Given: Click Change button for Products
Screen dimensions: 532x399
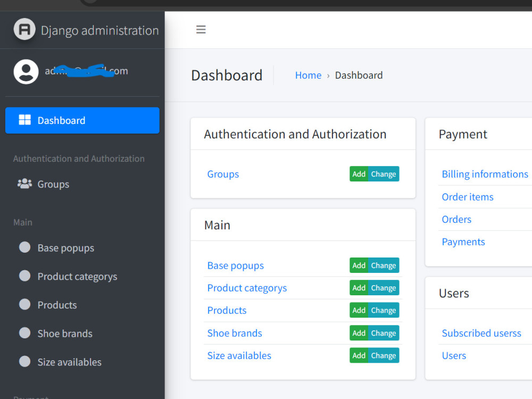Looking at the screenshot, I should pyautogui.click(x=384, y=310).
